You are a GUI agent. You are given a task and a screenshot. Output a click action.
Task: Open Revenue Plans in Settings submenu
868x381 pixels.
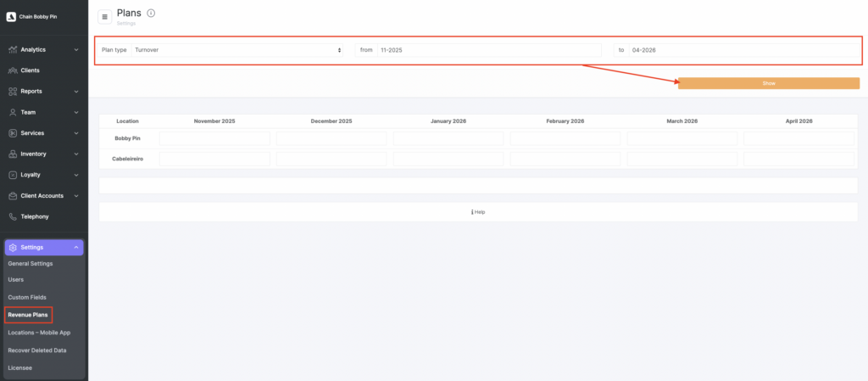tap(29, 315)
